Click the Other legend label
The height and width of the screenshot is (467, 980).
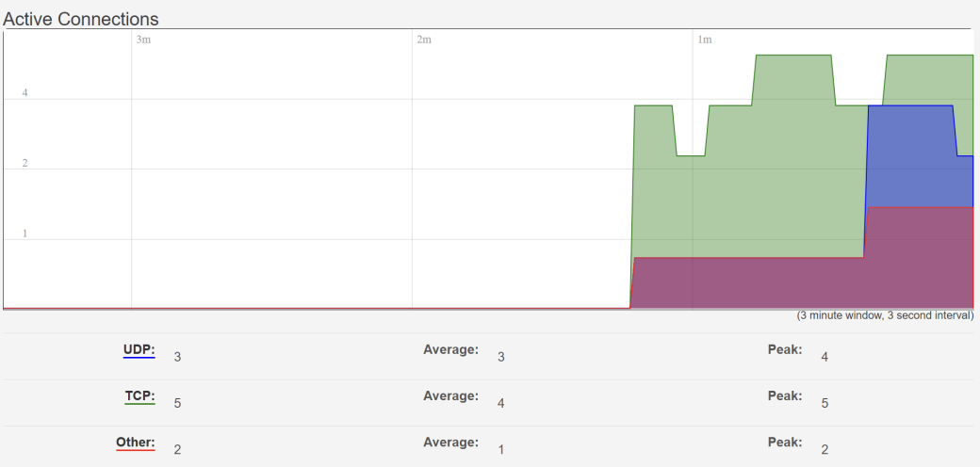pyautogui.click(x=135, y=442)
